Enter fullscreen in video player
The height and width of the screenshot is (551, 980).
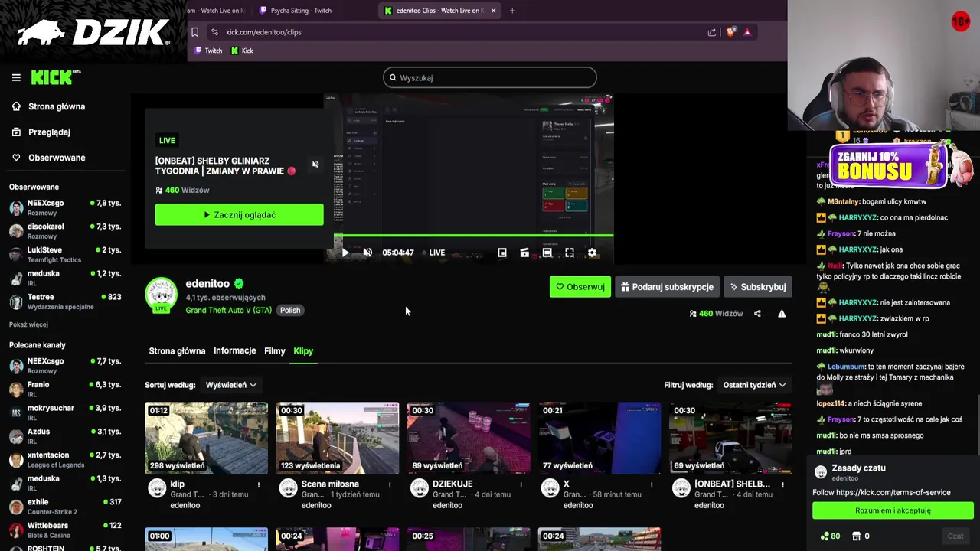pyautogui.click(x=570, y=253)
